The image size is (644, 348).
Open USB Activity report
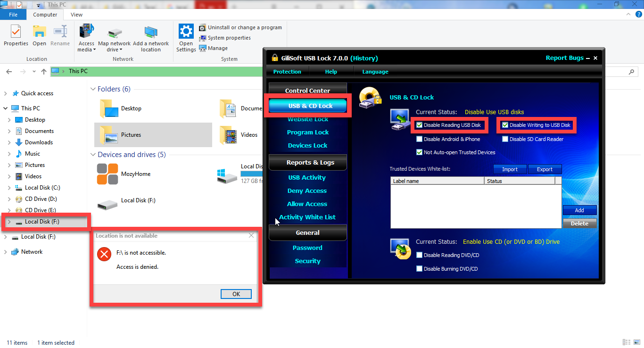(307, 178)
